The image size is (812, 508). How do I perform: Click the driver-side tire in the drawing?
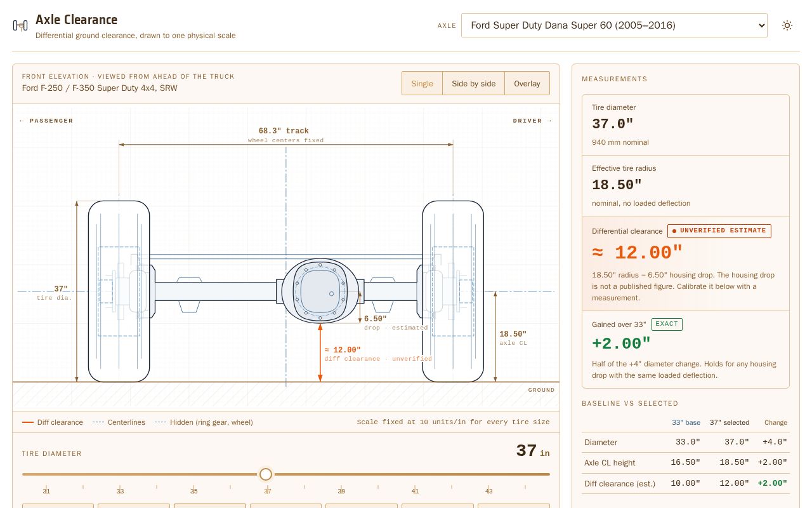coord(453,291)
